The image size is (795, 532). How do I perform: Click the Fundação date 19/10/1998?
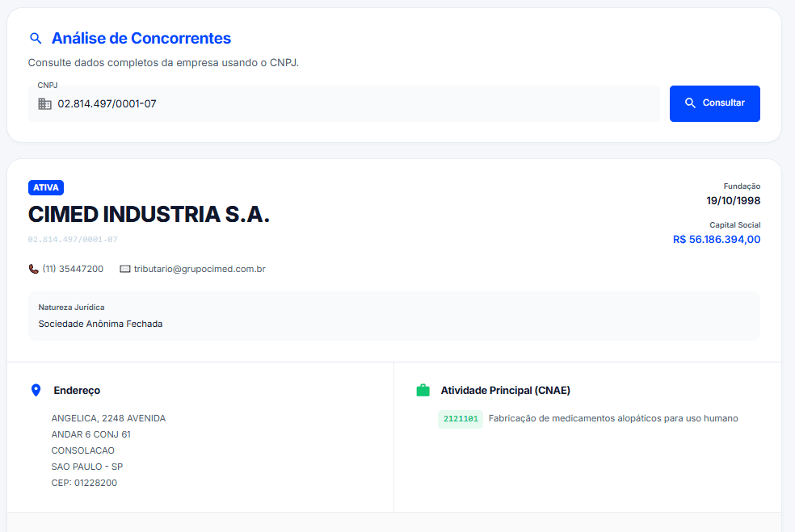(x=733, y=201)
